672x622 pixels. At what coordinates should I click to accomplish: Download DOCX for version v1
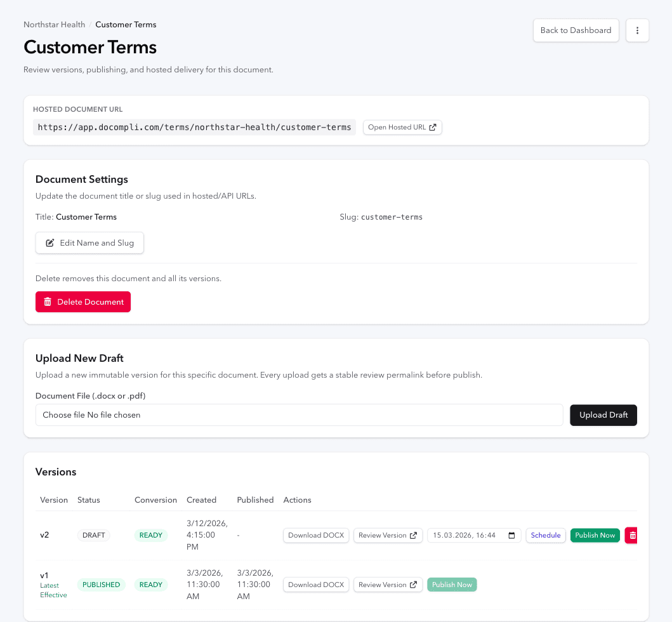point(315,585)
